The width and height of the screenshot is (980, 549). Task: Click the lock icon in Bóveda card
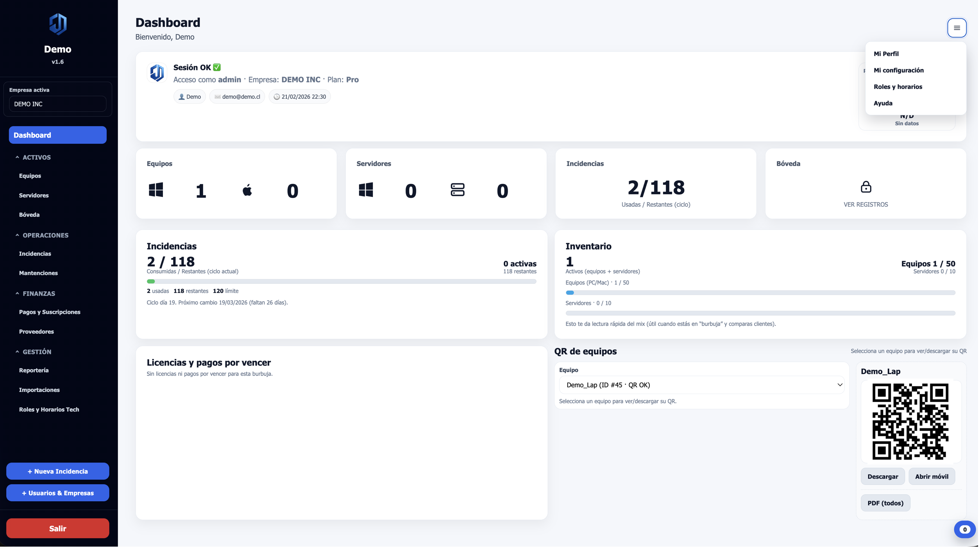pos(866,187)
